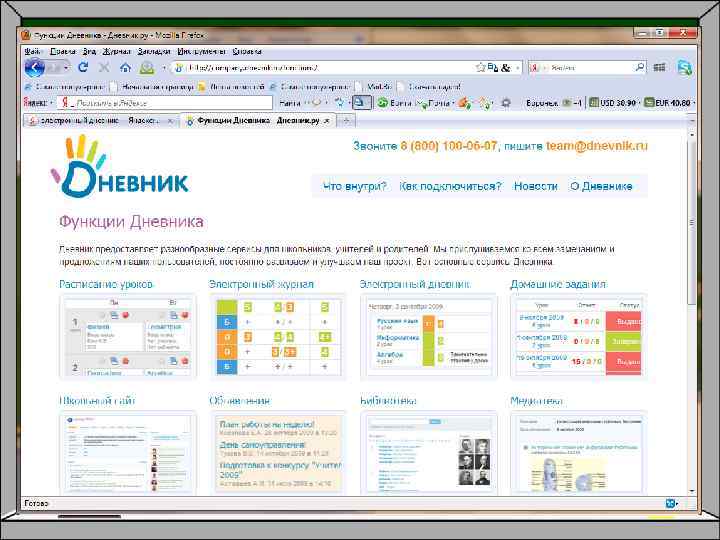This screenshot has height=540, width=720.
Task: Click the Объявления announcements thumbnail
Action: 278,453
